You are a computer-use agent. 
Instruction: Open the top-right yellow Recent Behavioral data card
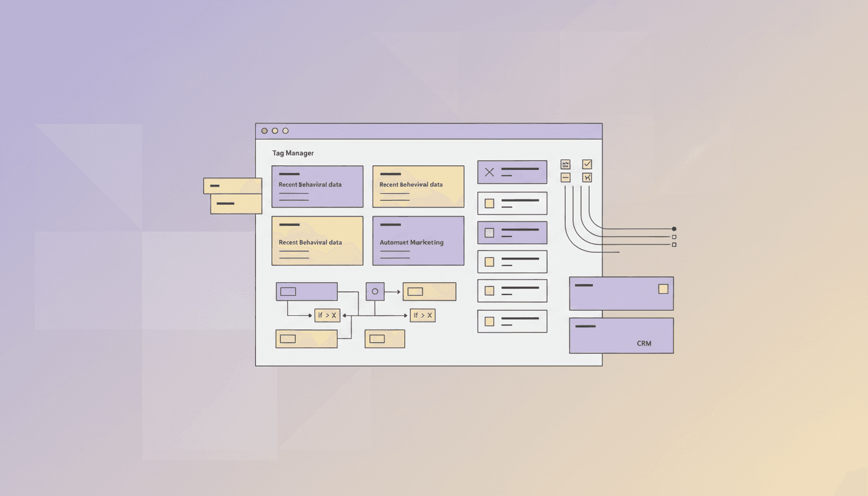click(418, 187)
